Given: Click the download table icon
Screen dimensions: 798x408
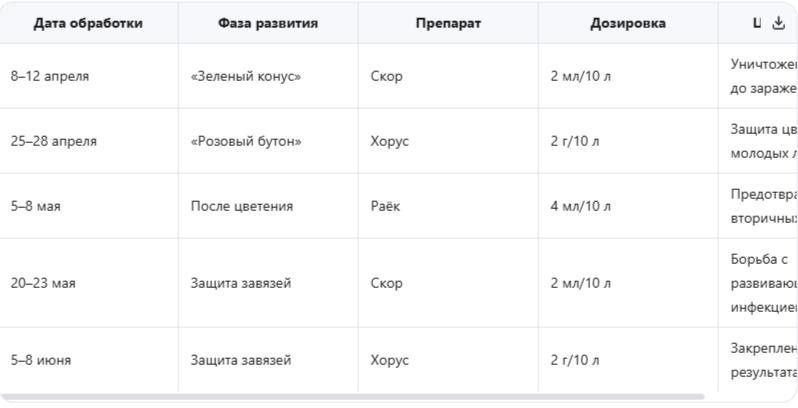Looking at the screenshot, I should pos(778,22).
